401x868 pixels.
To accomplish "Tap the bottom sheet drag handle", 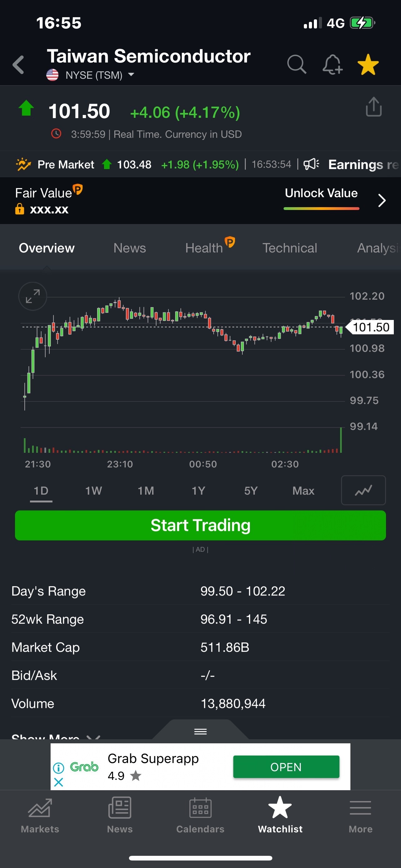I will 200,731.
